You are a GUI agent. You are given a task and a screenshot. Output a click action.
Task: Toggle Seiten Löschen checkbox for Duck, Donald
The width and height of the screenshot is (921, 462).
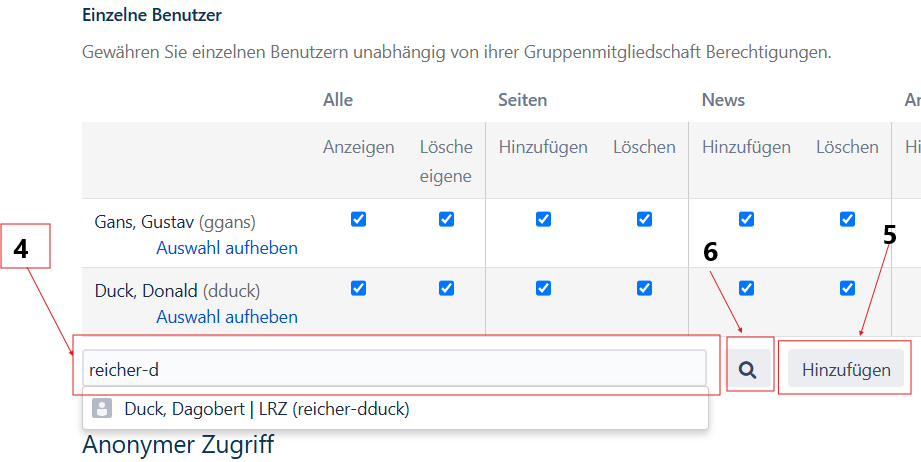644,288
